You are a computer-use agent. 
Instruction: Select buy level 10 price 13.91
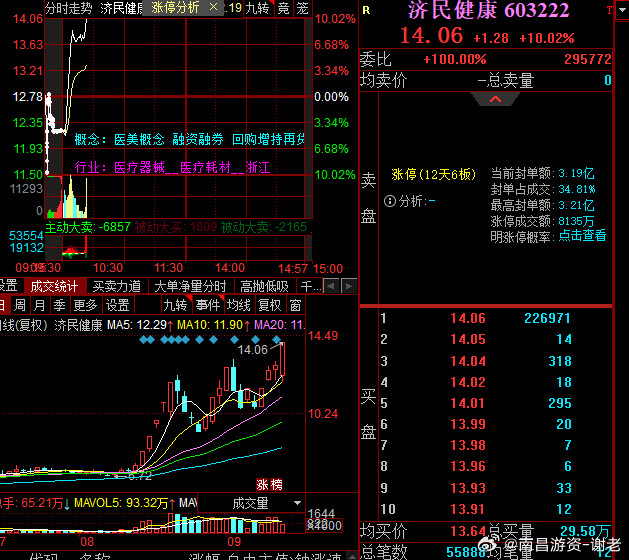coord(468,509)
